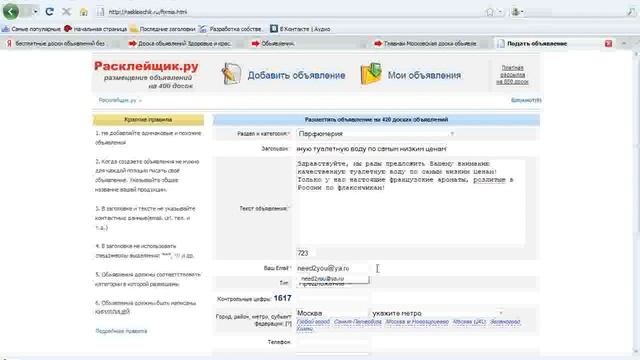640x360 pixels.
Task: Click the Разместить объявление на 420 досках heading
Action: pyautogui.click(x=376, y=120)
